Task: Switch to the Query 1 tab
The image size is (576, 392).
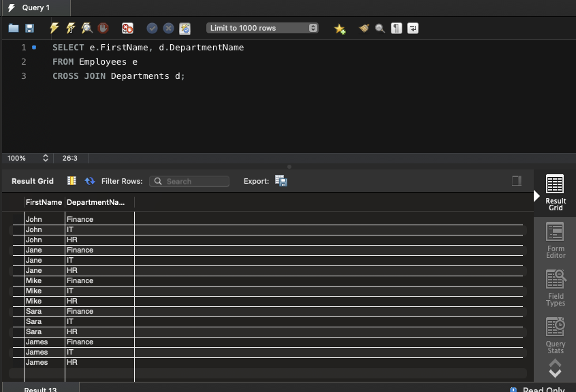Action: click(35, 8)
